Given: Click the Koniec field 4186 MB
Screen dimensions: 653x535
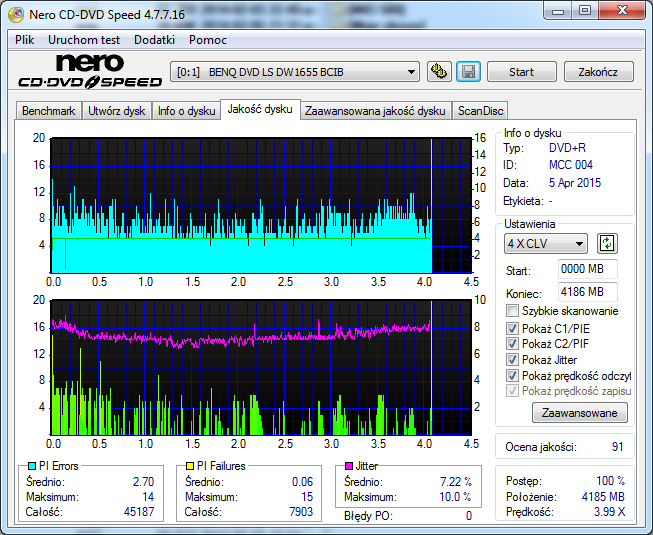Looking at the screenshot, I should 587,292.
